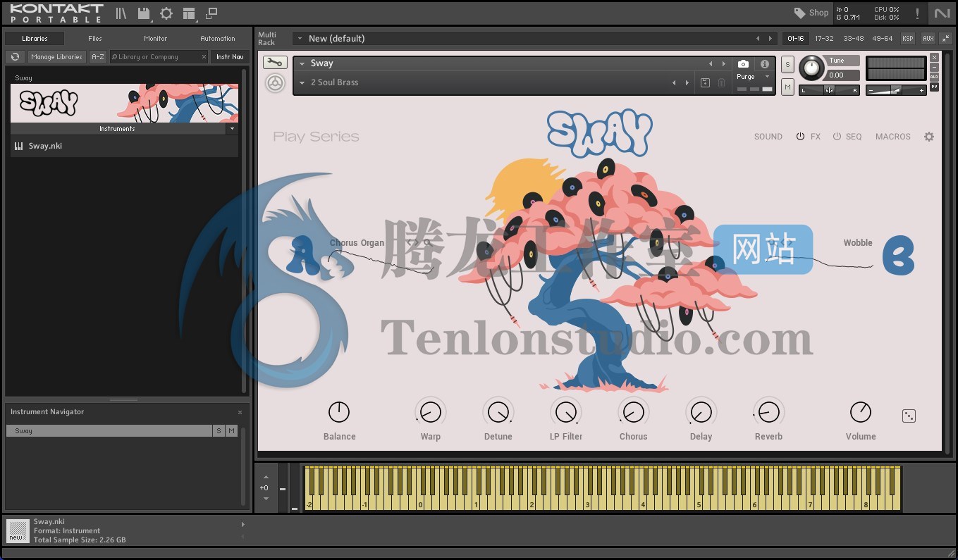Screen dimensions: 958x560
Task: Click the pan L-R slider
Action: tap(829, 90)
